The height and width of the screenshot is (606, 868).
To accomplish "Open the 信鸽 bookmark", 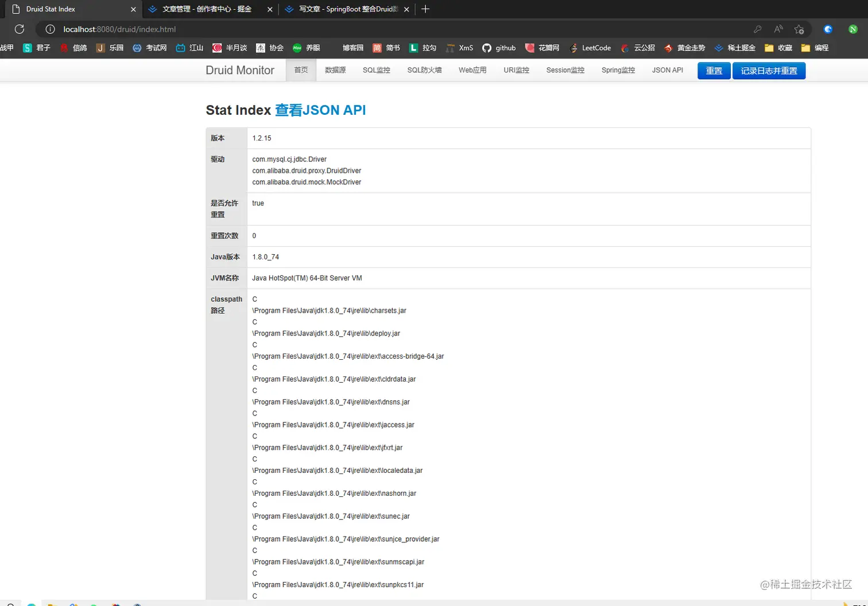I will [x=73, y=48].
